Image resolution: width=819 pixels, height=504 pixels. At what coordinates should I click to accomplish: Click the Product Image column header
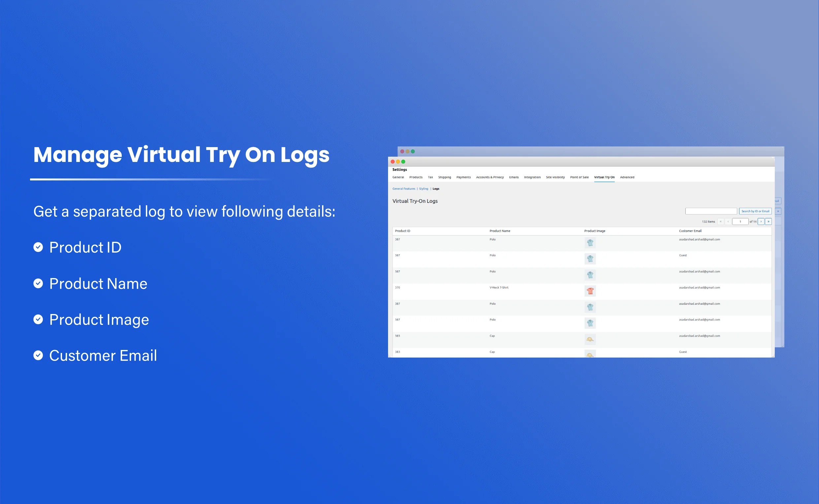point(595,231)
